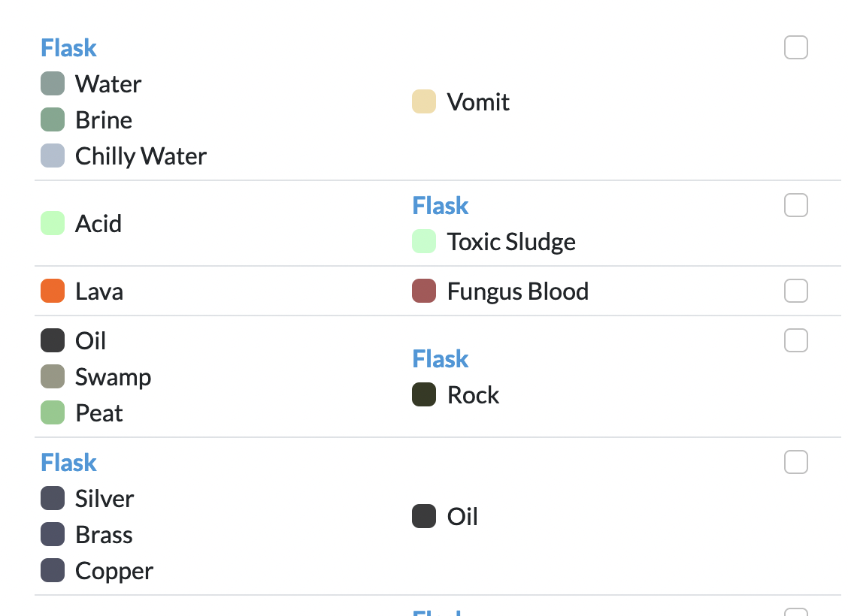Select the Peat material swatch

pyautogui.click(x=53, y=412)
